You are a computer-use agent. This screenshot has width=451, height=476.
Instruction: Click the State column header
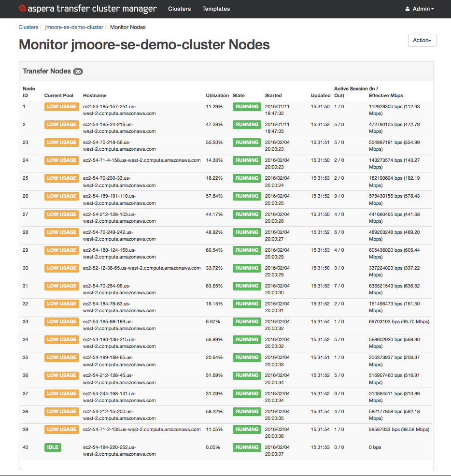click(239, 95)
